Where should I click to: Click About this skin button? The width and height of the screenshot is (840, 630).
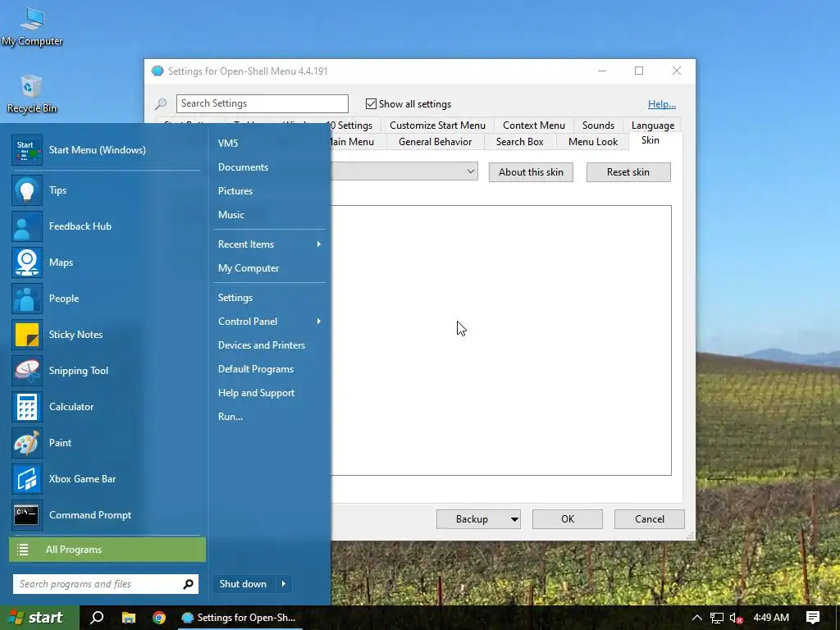pos(531,172)
